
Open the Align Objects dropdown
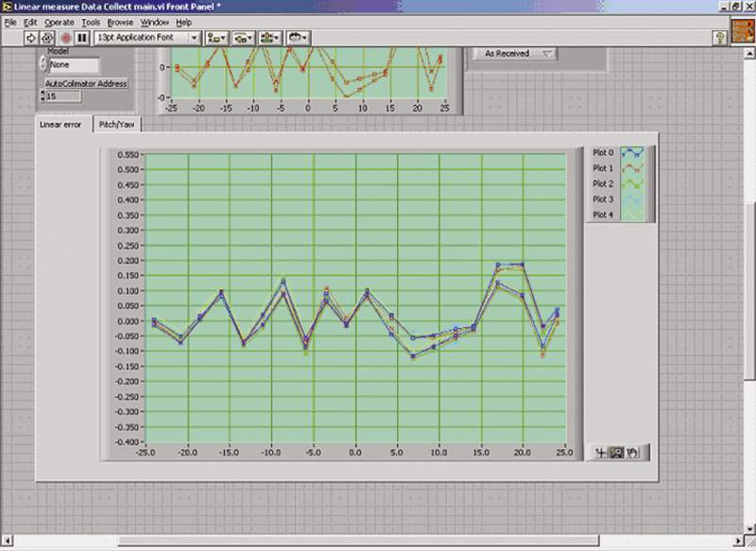(217, 38)
